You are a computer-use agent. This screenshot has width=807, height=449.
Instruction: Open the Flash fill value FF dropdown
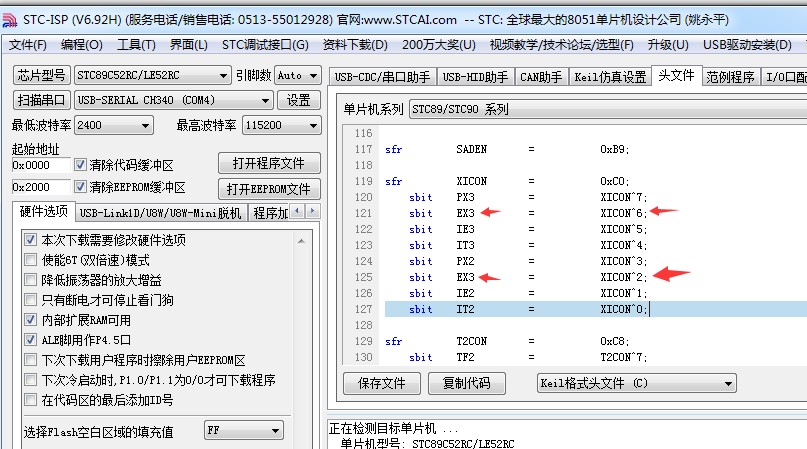(x=244, y=430)
